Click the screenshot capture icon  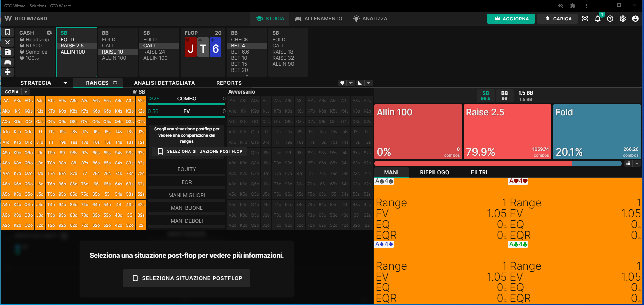585,19
